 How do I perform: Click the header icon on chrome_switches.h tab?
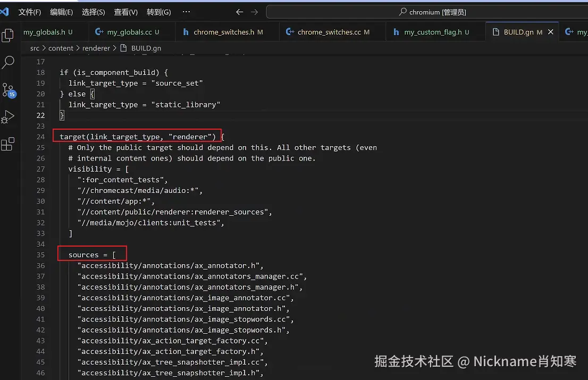[186, 32]
